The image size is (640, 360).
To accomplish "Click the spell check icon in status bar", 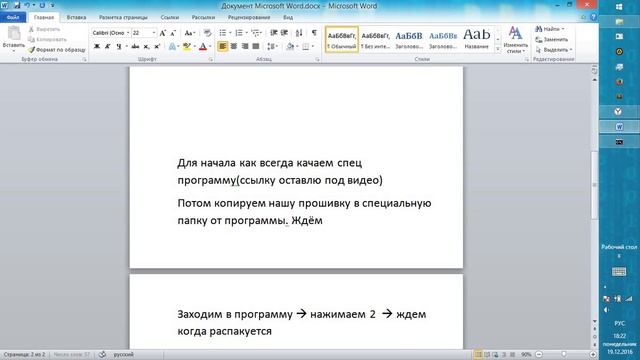I will pyautogui.click(x=102, y=354).
